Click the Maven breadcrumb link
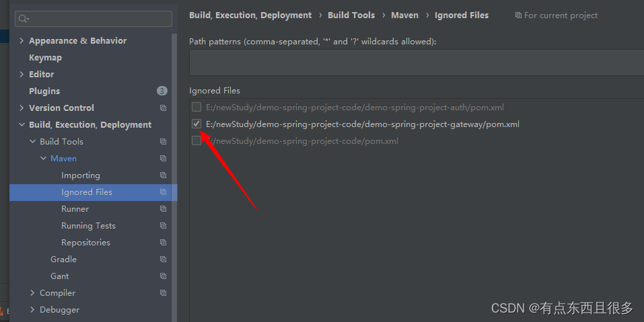Image resolution: width=644 pixels, height=322 pixels. 404,15
